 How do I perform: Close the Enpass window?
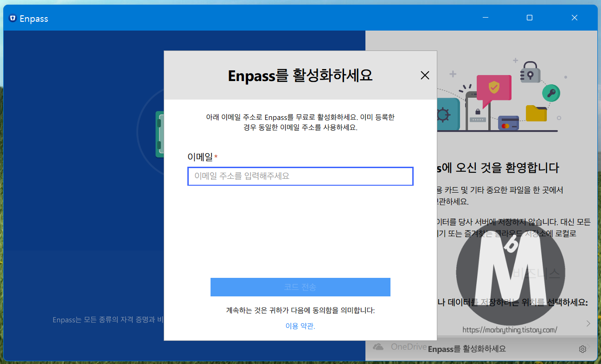click(575, 18)
